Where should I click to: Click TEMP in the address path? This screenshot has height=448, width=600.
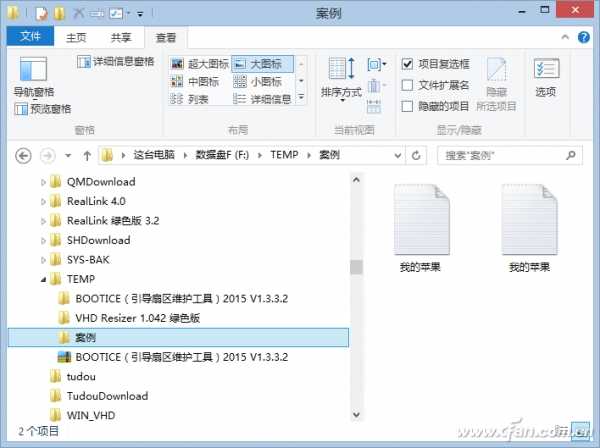tap(284, 155)
